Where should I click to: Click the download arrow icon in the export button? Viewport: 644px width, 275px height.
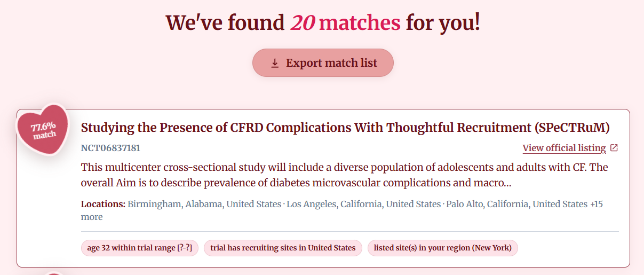(275, 63)
